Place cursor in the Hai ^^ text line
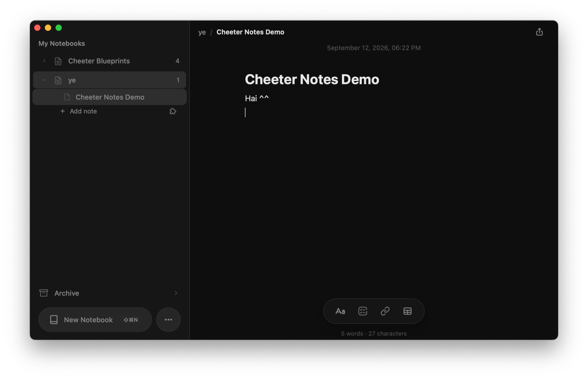The width and height of the screenshot is (588, 379). point(257,98)
